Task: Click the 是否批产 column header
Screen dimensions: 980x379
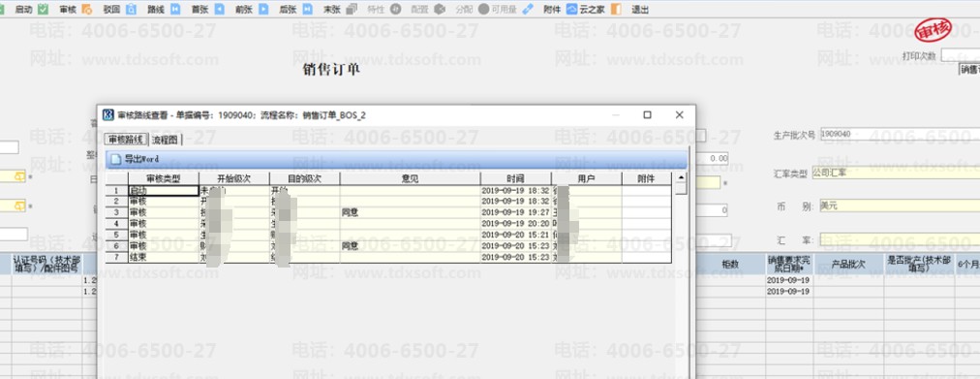Action: [x=919, y=265]
